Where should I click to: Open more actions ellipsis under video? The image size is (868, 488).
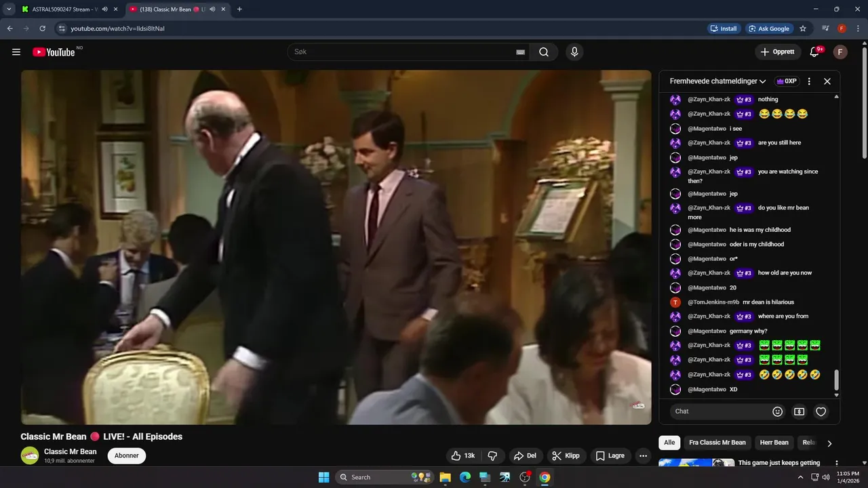pos(644,456)
